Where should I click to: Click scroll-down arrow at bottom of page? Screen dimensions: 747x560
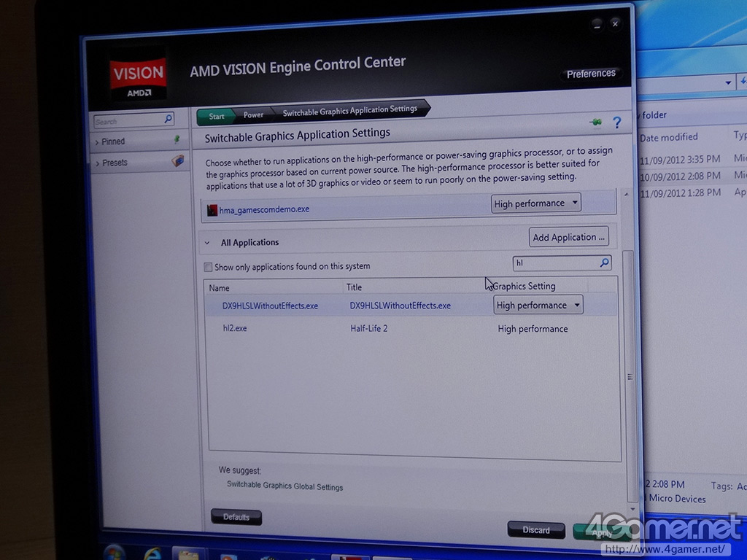[632, 509]
